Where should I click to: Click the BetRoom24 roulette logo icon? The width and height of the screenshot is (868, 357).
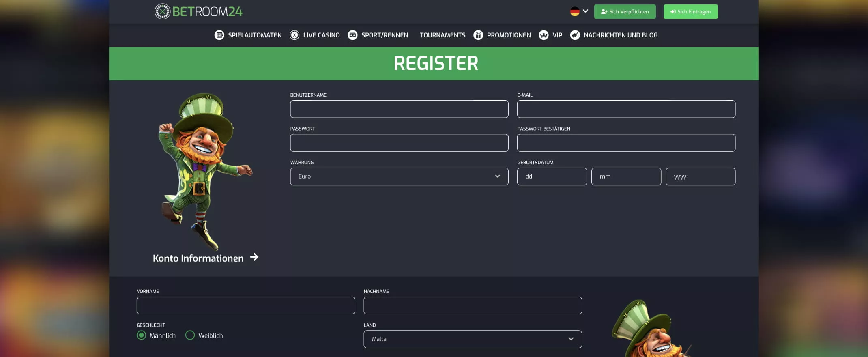[x=162, y=11]
